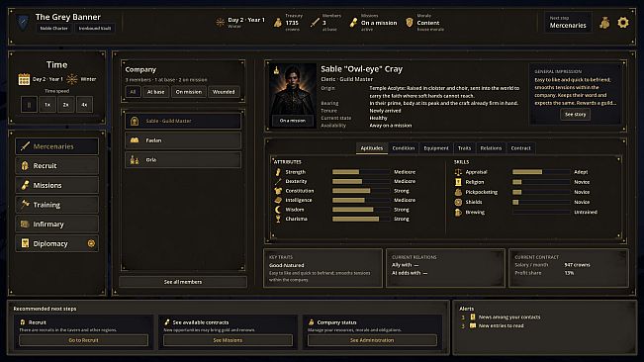Open the Recruit sidebar section
The width and height of the screenshot is (644, 362).
57,166
